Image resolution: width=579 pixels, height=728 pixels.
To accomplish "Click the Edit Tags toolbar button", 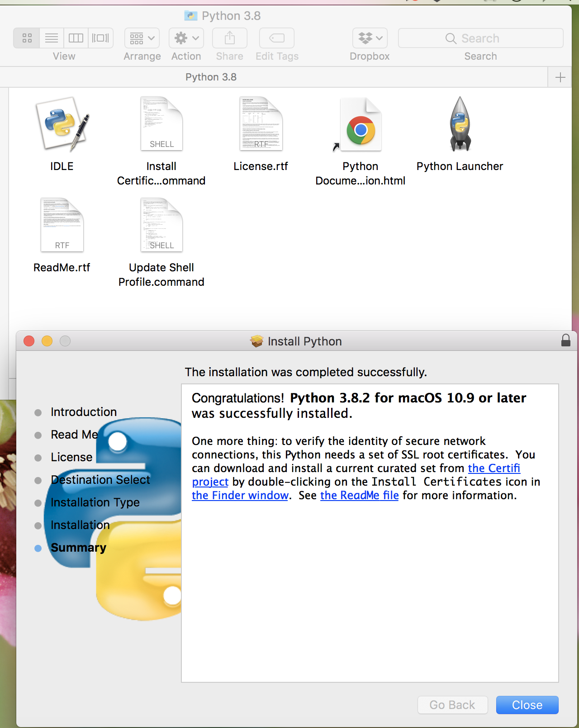I will pyautogui.click(x=277, y=38).
